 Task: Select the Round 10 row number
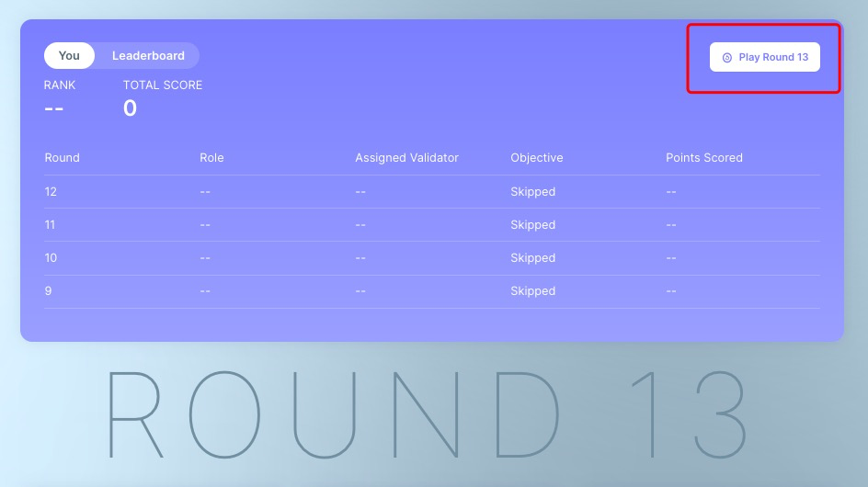coord(51,258)
